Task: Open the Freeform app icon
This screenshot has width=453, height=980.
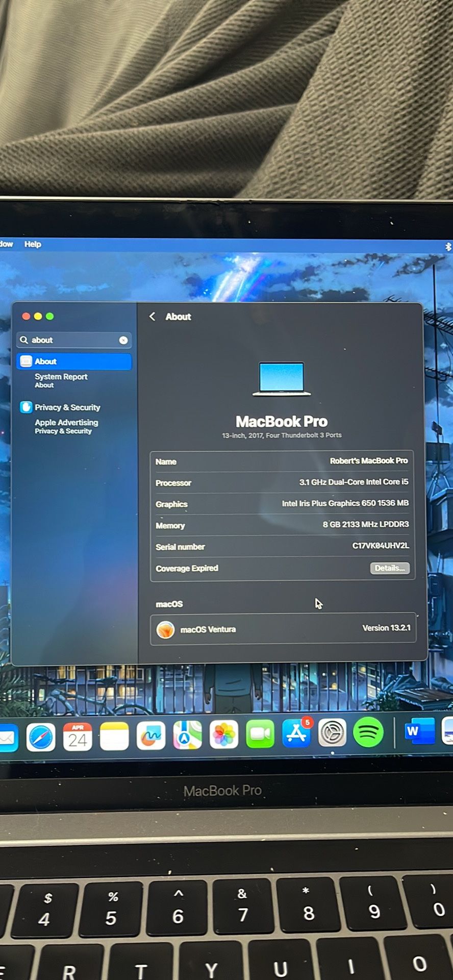Action: (151, 736)
